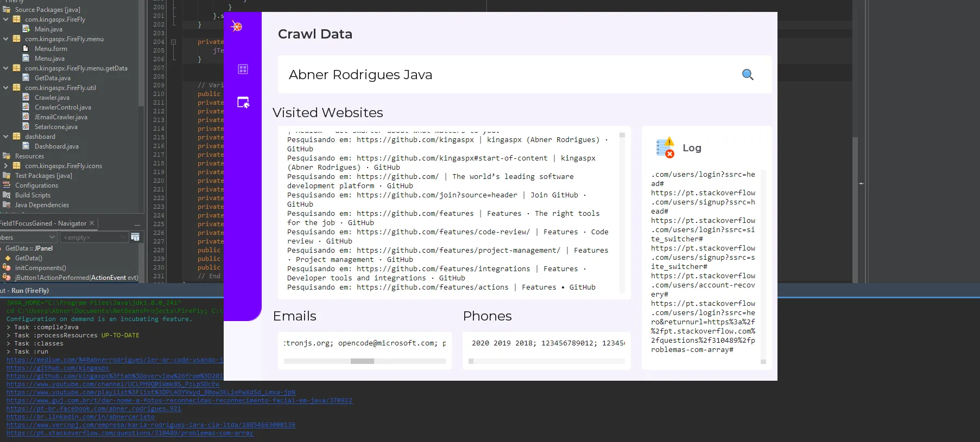Open the youtube.com/channel link in the output
The width and height of the screenshot is (980, 442).
tap(113, 384)
